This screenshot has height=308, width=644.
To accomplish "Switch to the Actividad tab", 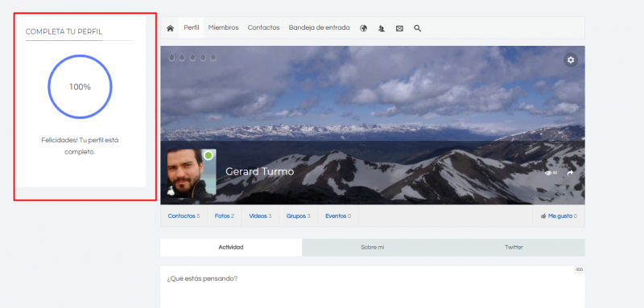I will [231, 248].
